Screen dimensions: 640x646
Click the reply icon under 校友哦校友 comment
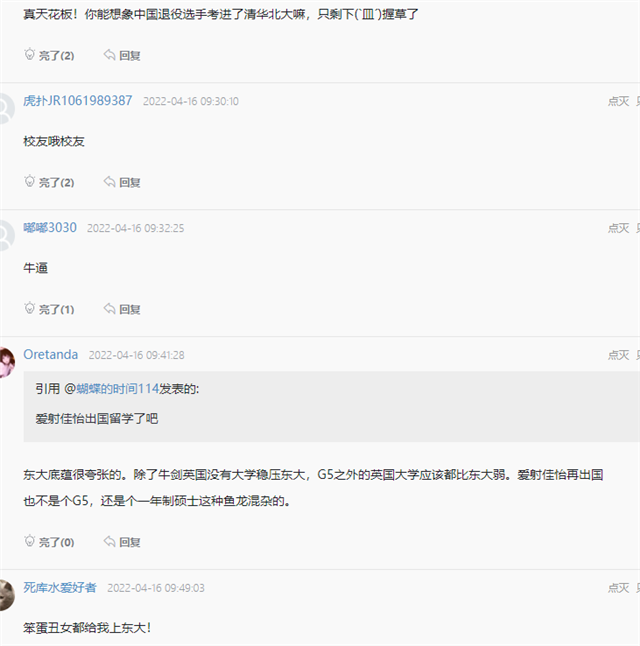(110, 182)
